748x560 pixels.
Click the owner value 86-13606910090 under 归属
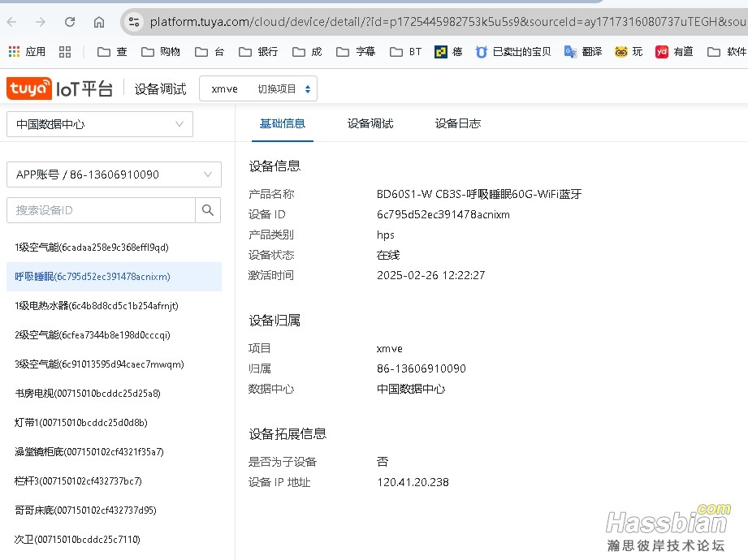[x=422, y=369]
